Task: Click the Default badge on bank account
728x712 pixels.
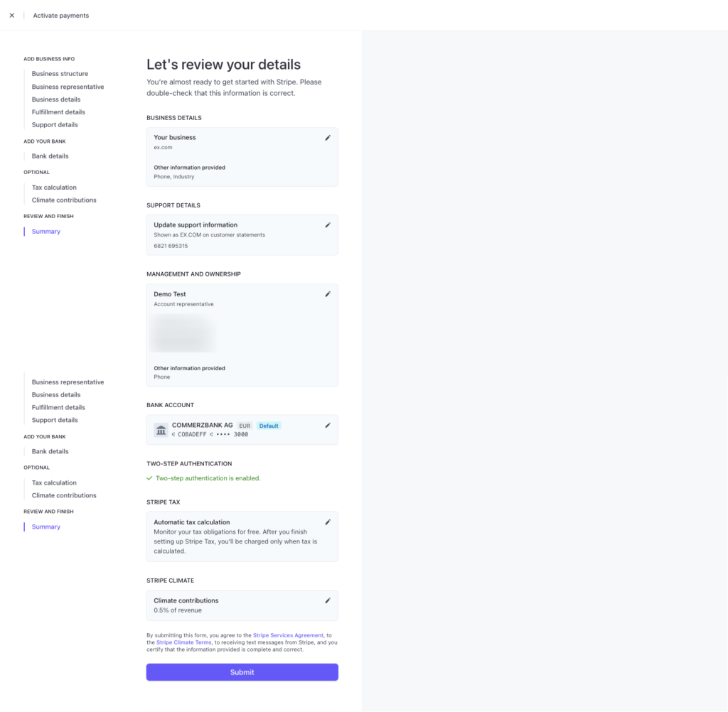Action: [x=269, y=426]
